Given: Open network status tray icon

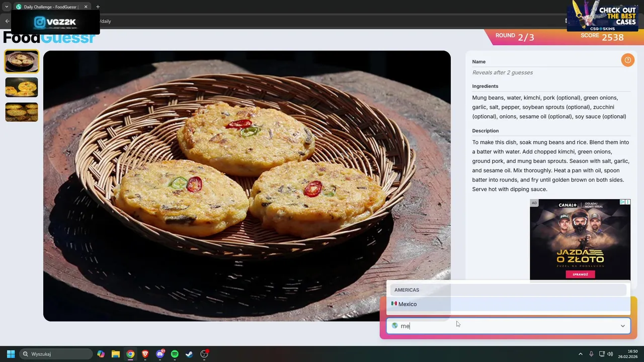Looking at the screenshot, I should (x=602, y=354).
